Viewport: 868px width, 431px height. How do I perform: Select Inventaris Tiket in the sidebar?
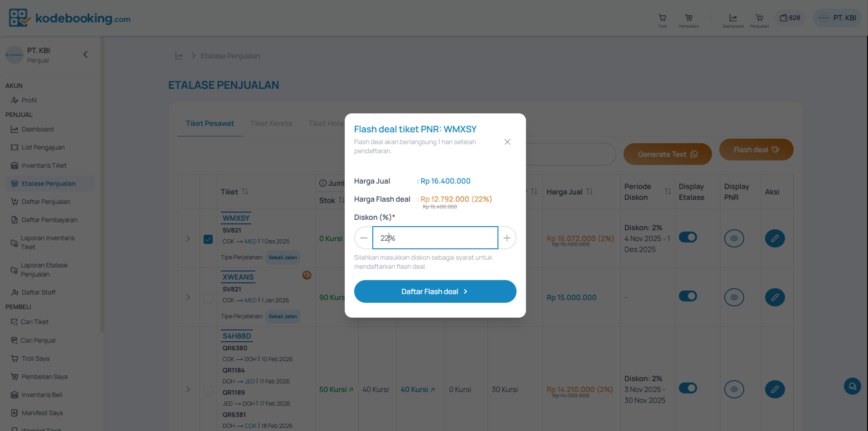point(44,165)
